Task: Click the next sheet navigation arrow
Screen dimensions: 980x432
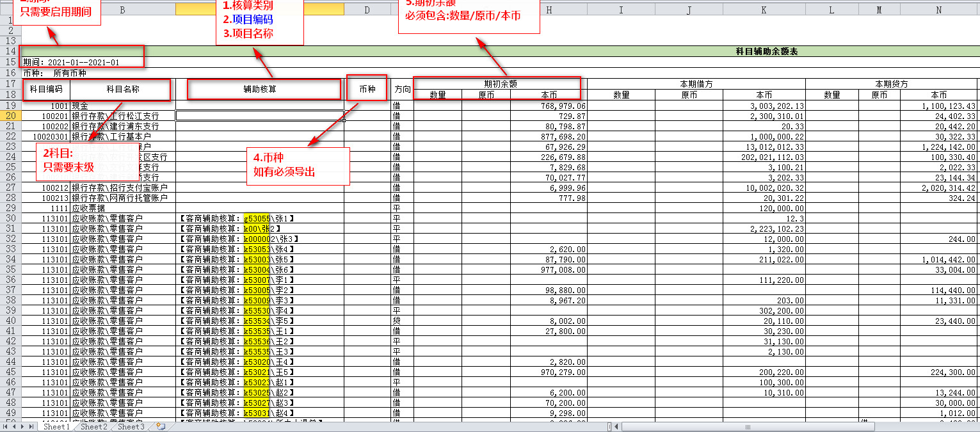Action: (22, 427)
